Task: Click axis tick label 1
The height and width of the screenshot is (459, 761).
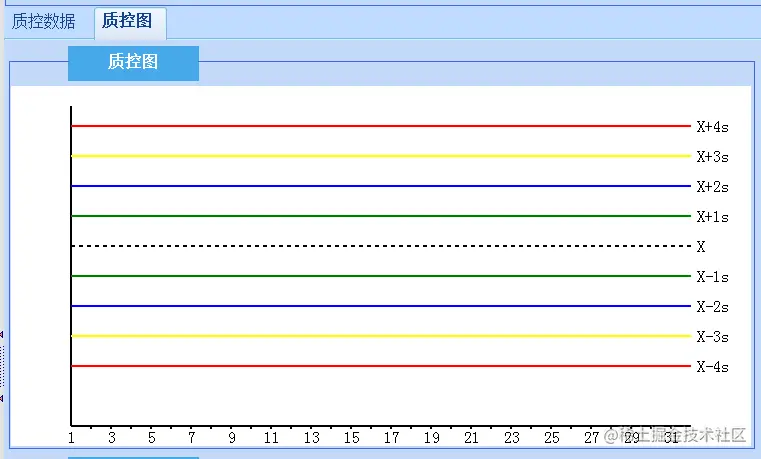Action: tap(71, 438)
